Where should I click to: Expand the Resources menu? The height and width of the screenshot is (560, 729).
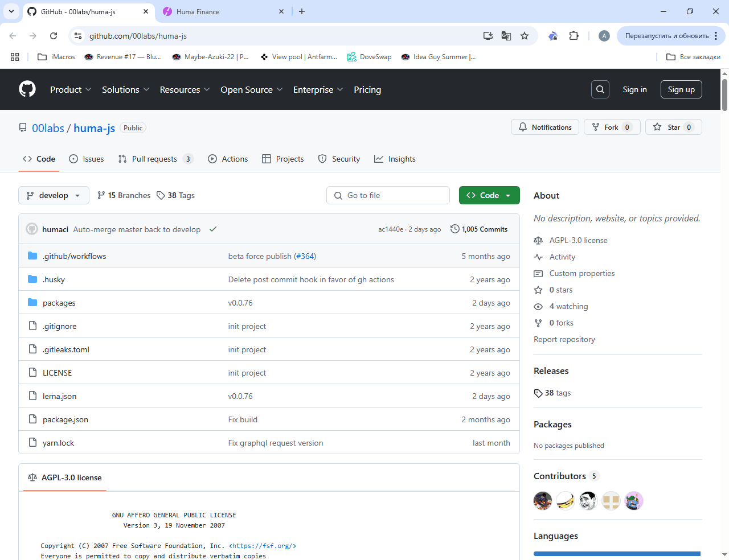pos(185,89)
